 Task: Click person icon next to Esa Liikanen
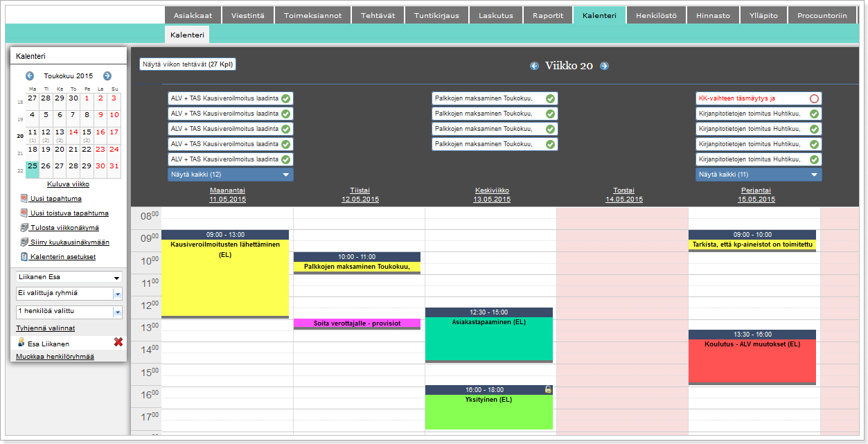(x=21, y=343)
